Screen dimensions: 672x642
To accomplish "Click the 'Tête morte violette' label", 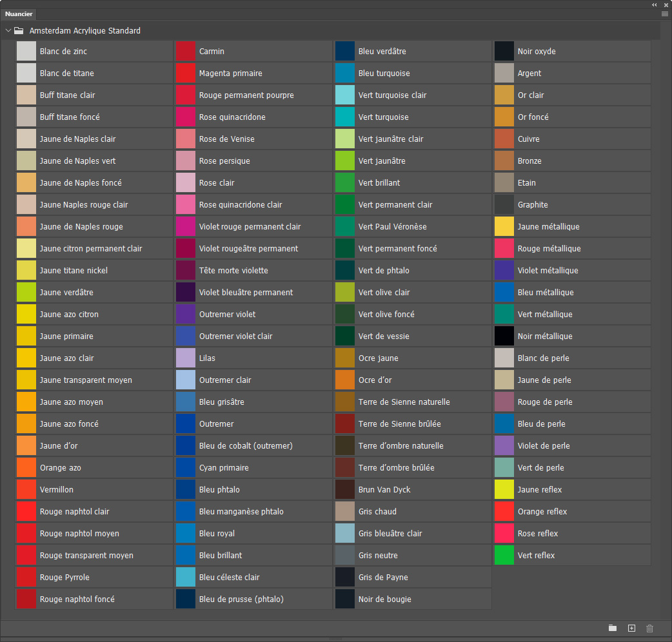I will click(233, 271).
